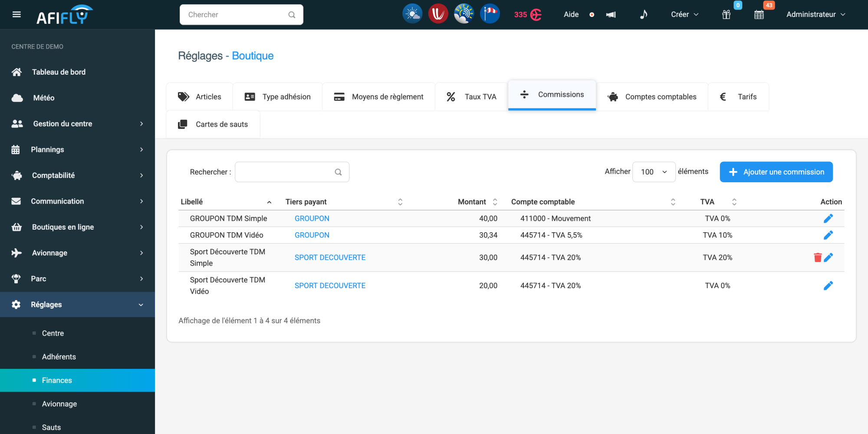Open the yellow radar weather icon
868x434 pixels.
click(x=464, y=14)
